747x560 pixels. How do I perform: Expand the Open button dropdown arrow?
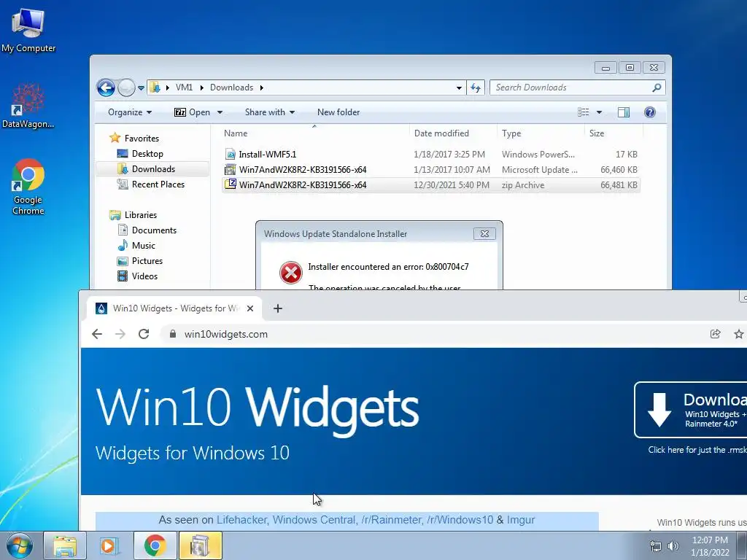[x=220, y=112]
